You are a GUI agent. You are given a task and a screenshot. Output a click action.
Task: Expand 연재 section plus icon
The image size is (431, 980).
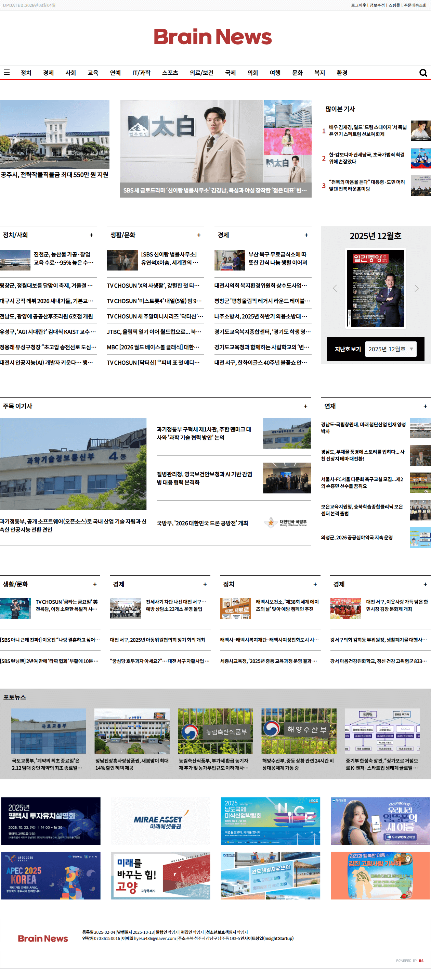coord(425,406)
